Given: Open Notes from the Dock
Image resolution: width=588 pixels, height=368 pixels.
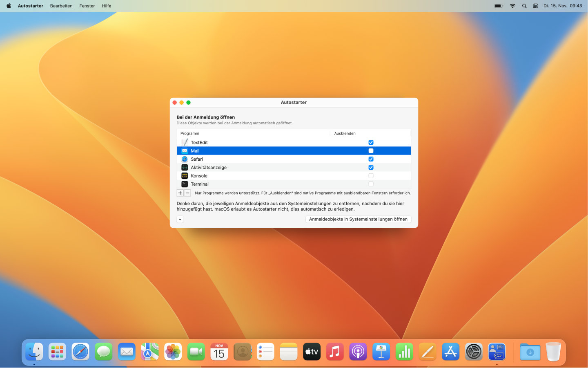Looking at the screenshot, I should (x=289, y=352).
